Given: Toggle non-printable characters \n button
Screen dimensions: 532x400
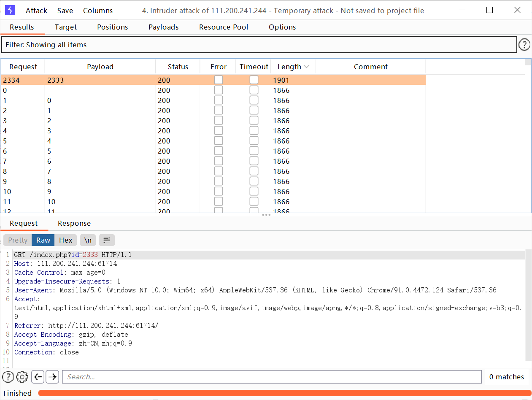Looking at the screenshot, I should [88, 240].
